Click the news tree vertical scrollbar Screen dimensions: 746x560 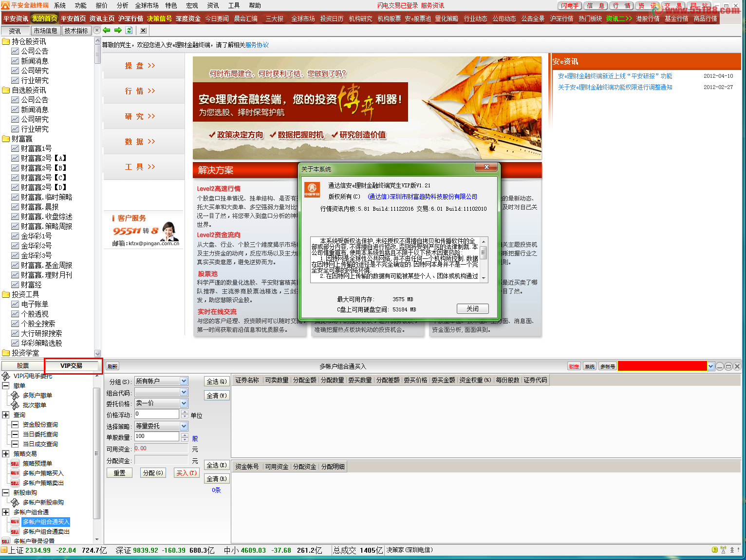[x=97, y=197]
